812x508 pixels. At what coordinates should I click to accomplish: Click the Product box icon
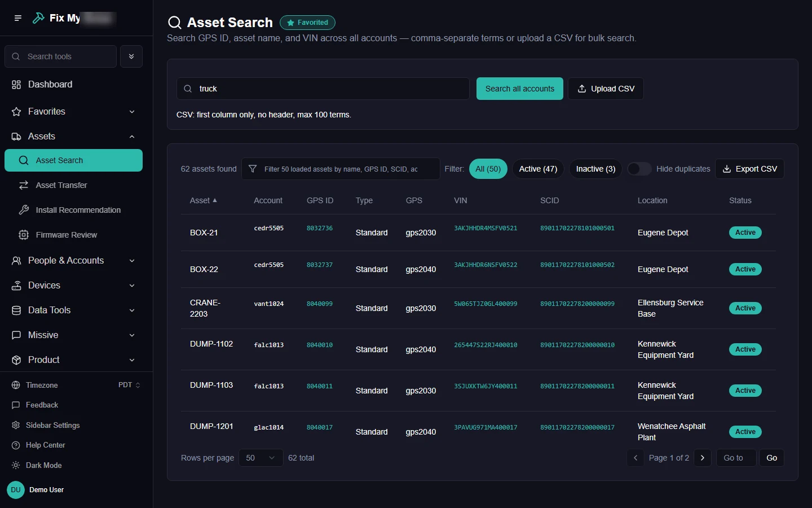16,360
